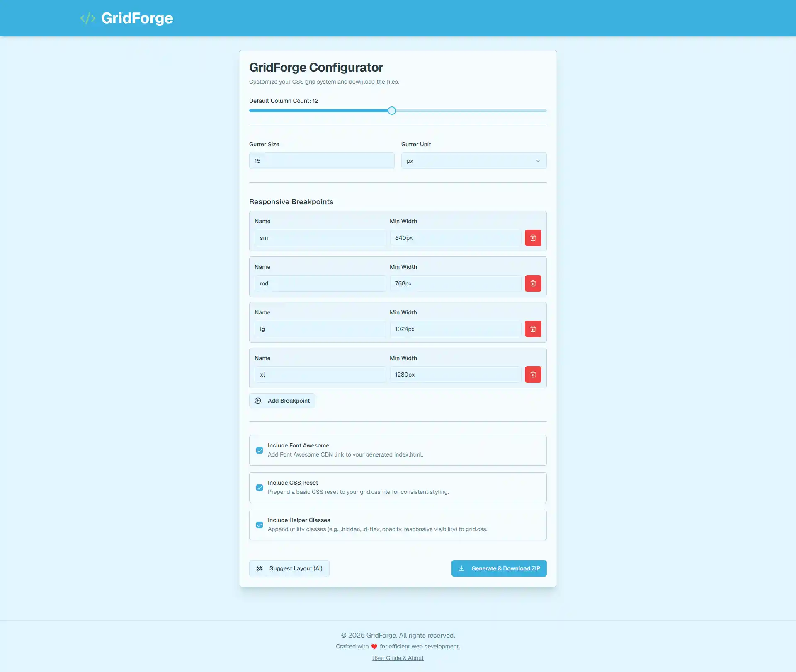Click the Gutter Size input field
796x672 pixels.
pos(321,161)
